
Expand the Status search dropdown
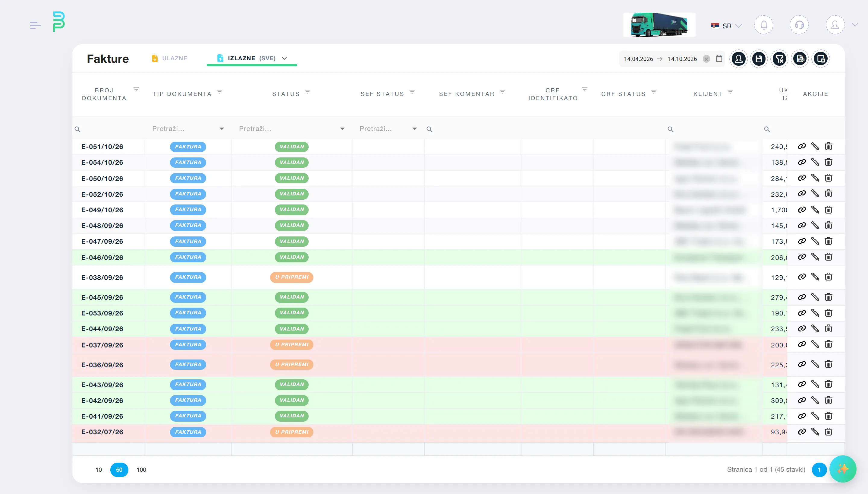(x=342, y=129)
